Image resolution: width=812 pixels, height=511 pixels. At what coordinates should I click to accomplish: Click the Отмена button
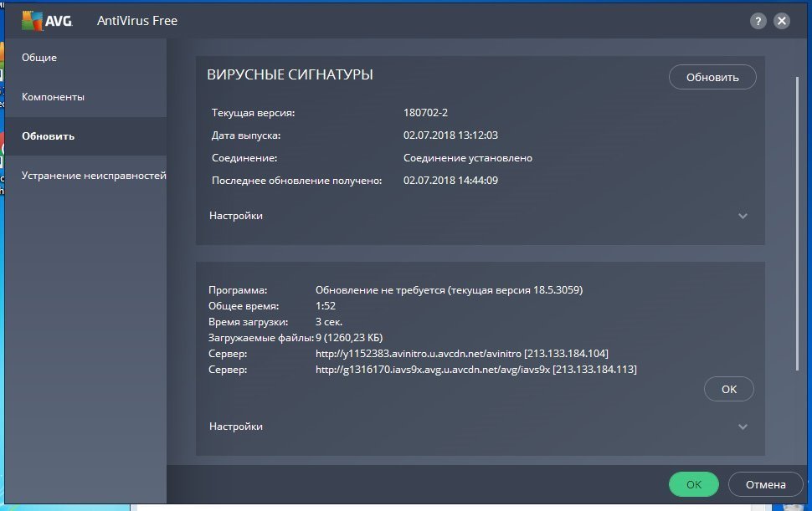click(x=765, y=484)
